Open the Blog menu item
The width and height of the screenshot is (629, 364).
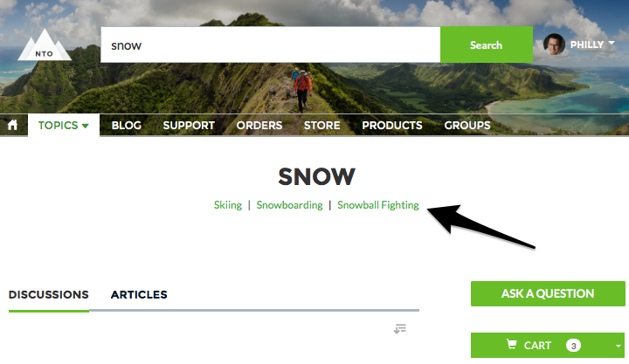tap(127, 125)
